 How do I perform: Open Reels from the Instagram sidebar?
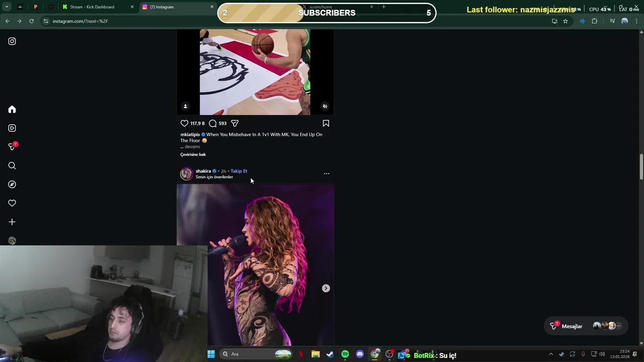point(12,128)
